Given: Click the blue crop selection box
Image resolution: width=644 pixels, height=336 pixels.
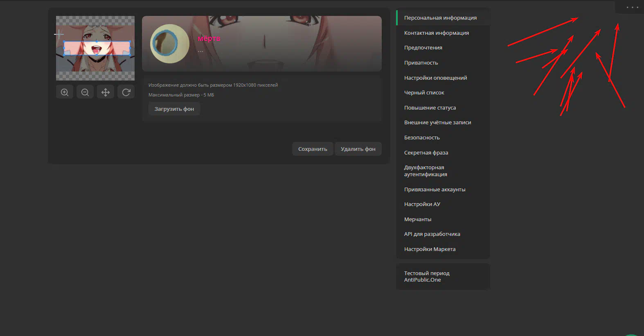Looking at the screenshot, I should (97, 48).
